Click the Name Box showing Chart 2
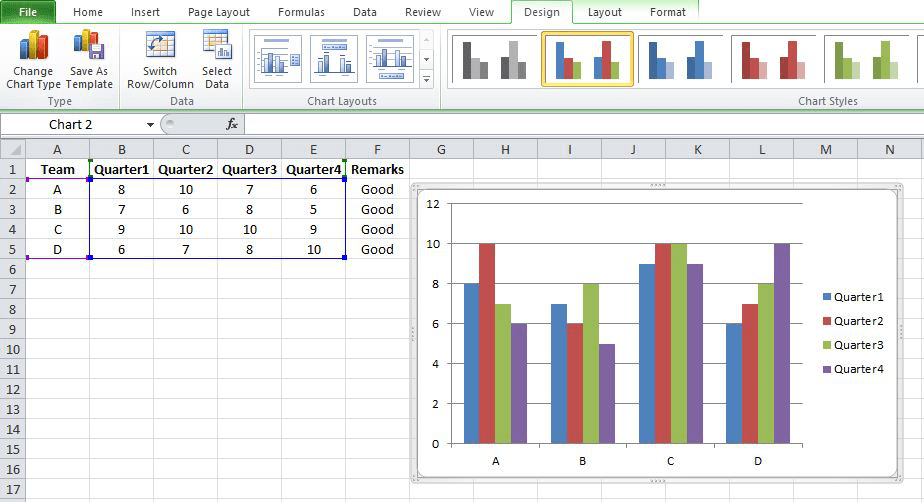Viewport: 924px width, 502px height. (72, 124)
